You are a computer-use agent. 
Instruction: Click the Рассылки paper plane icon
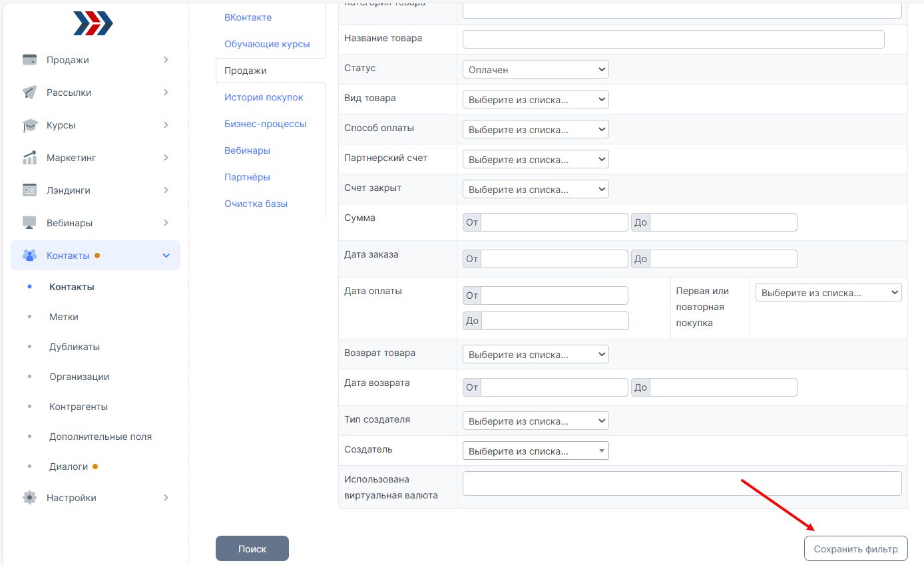coord(29,93)
